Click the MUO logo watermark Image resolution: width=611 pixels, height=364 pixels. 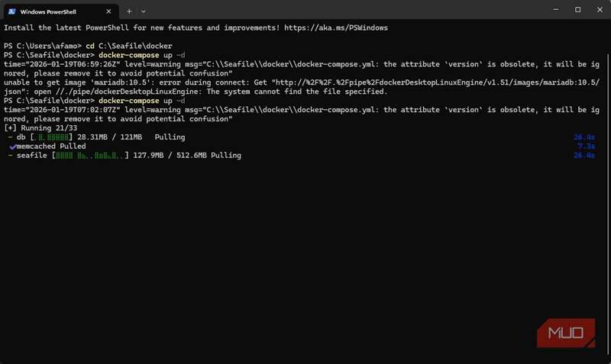click(565, 333)
